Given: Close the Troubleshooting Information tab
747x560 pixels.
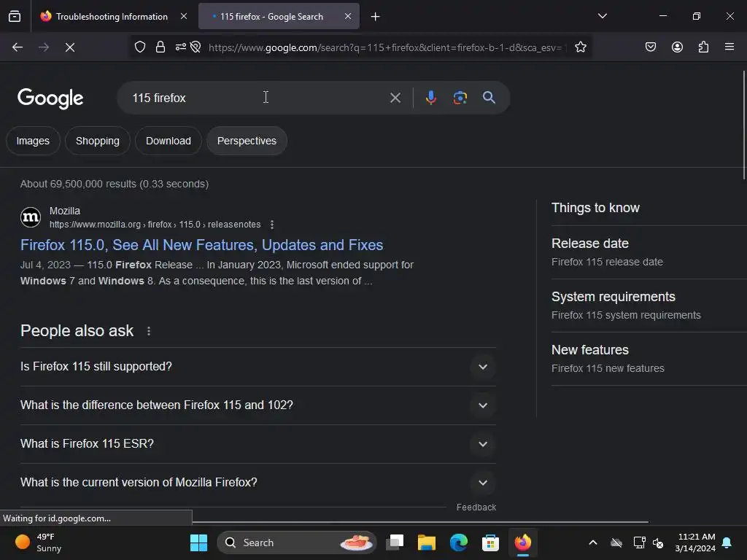Looking at the screenshot, I should tap(183, 16).
